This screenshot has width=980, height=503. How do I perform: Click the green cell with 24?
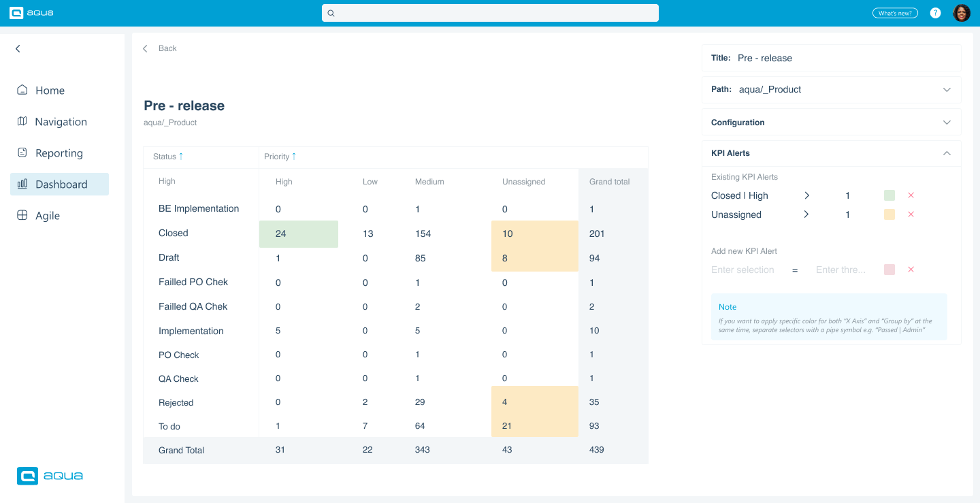(x=299, y=233)
